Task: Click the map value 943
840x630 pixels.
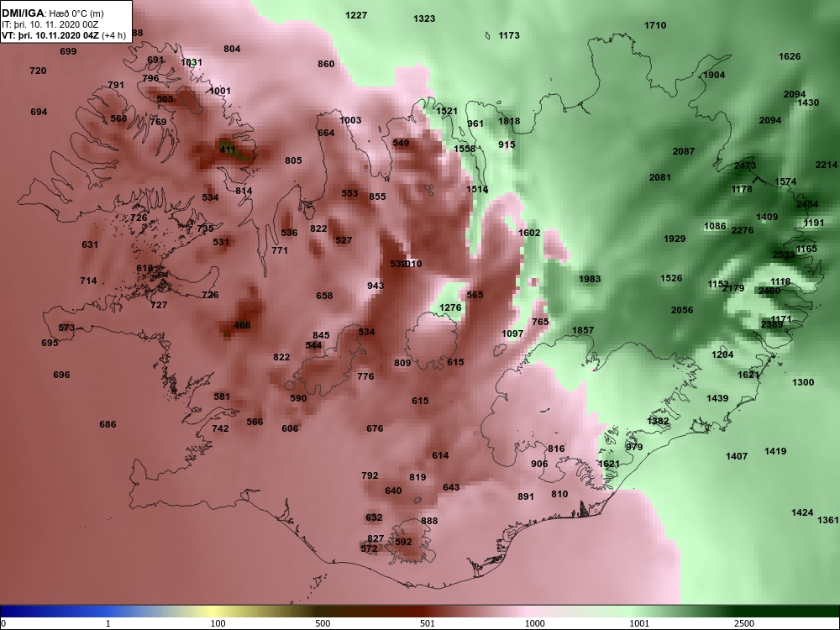Action: pos(375,286)
